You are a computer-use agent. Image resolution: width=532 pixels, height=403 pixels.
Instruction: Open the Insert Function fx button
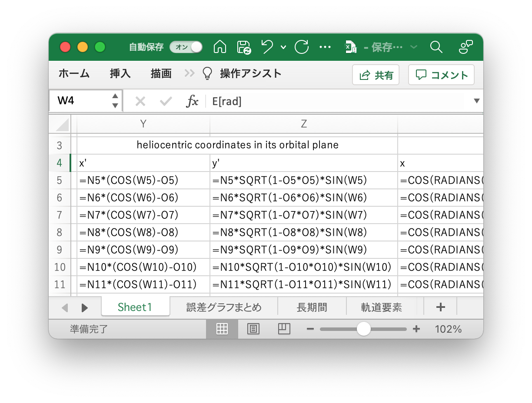coord(192,102)
